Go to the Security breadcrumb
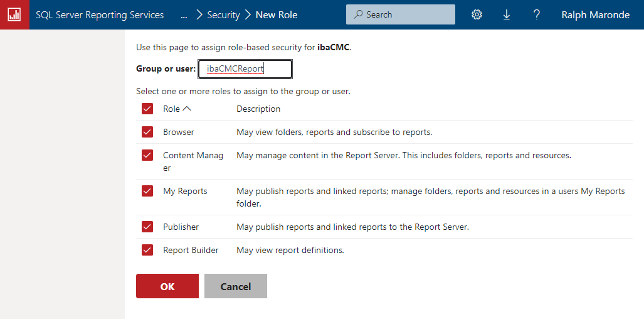Image resolution: width=644 pixels, height=319 pixels. click(x=223, y=14)
